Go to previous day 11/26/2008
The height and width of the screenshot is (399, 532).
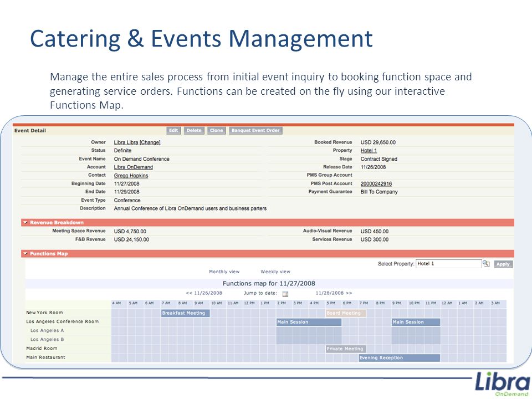[x=204, y=293]
